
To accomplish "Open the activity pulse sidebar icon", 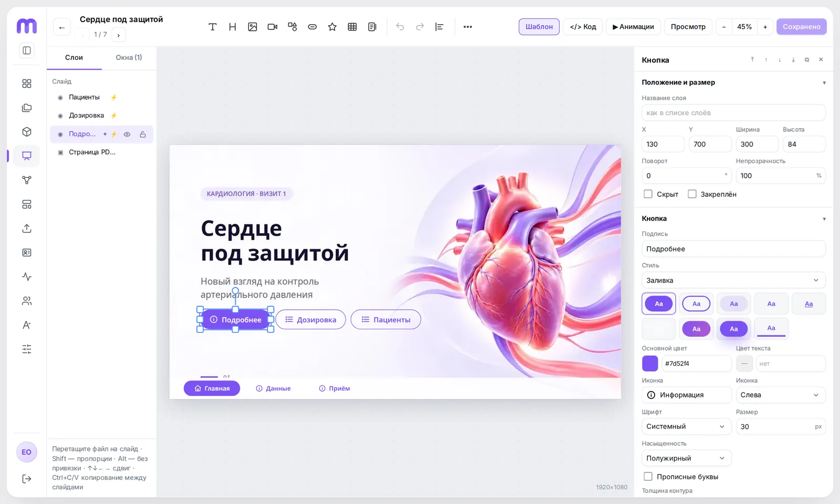I will (27, 277).
